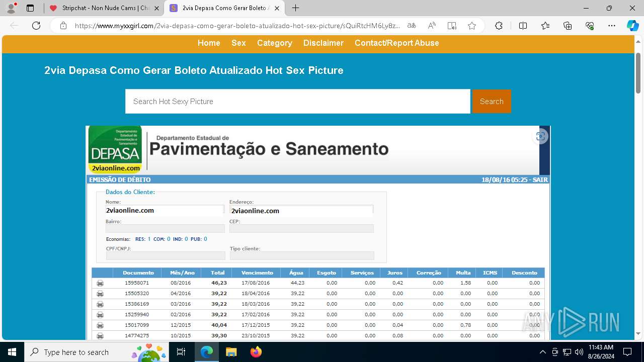Launch Firefox from taskbar
Screen dimensions: 644x362
click(x=256, y=352)
